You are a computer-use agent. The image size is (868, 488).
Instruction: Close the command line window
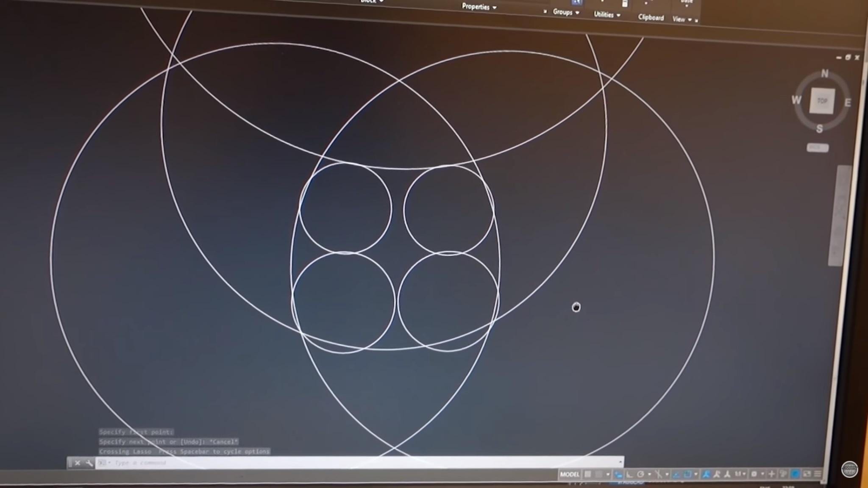tap(78, 463)
